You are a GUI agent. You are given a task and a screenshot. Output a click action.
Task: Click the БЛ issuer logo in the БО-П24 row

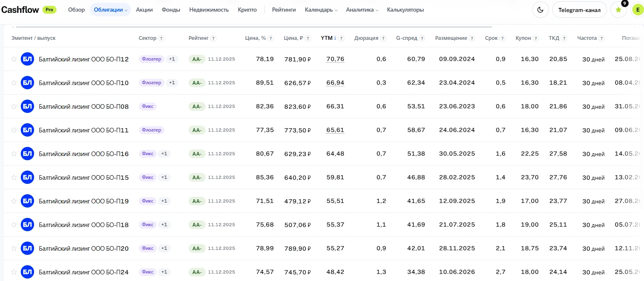27,272
